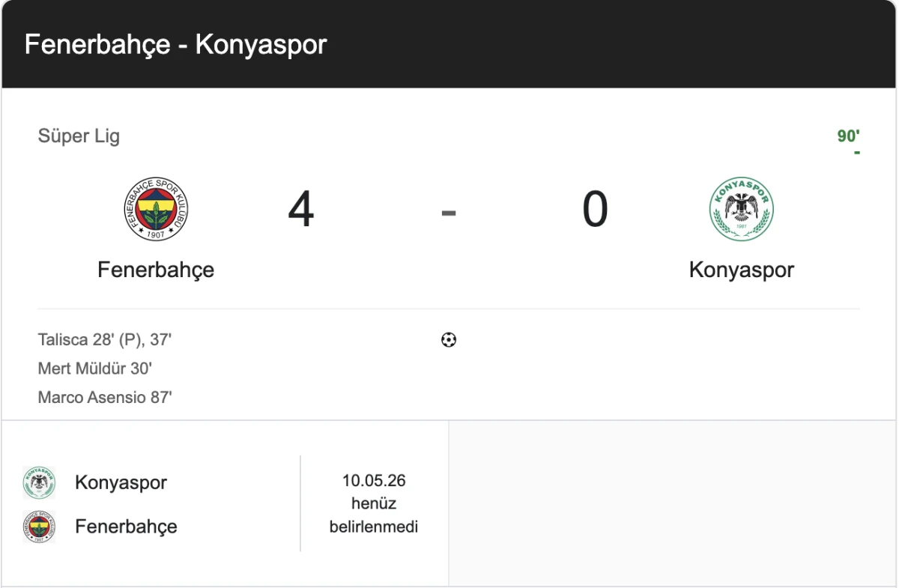This screenshot has width=899, height=588.
Task: Select the small Fenerbahçe icon in fixtures list
Action: [x=40, y=527]
